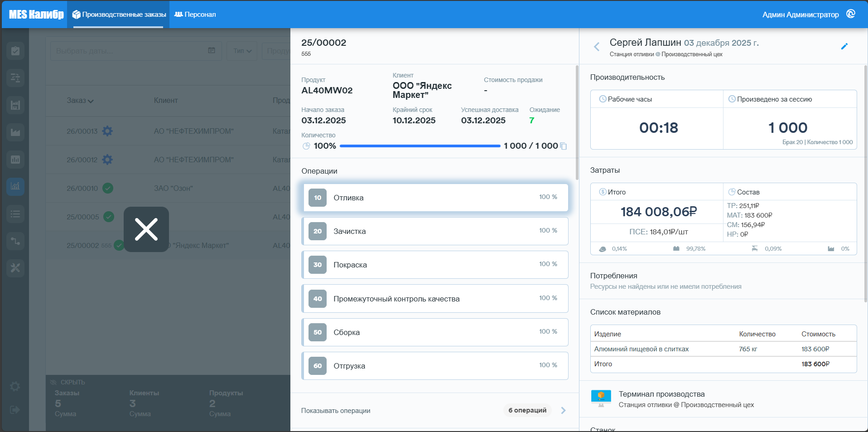Open the warehouse building sidebar icon
The height and width of the screenshot is (432, 868).
(x=15, y=105)
